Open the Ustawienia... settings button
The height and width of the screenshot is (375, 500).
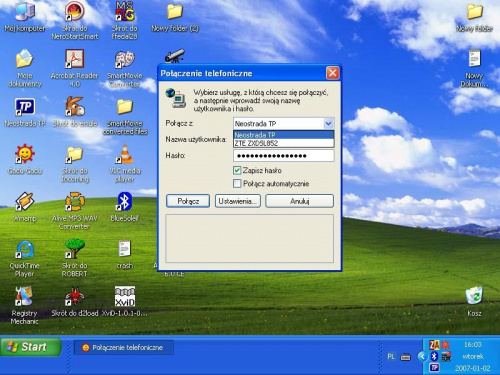click(x=238, y=201)
